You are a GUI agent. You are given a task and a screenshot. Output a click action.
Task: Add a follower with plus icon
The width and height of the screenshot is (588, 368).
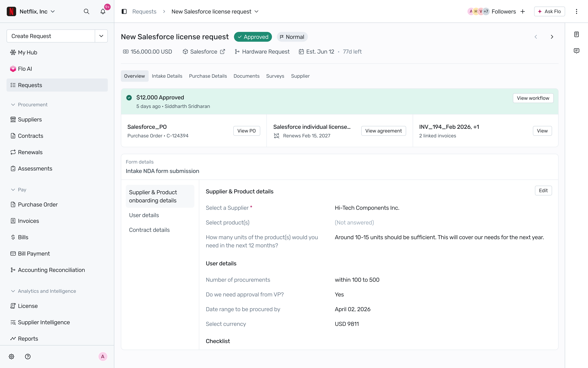click(523, 11)
